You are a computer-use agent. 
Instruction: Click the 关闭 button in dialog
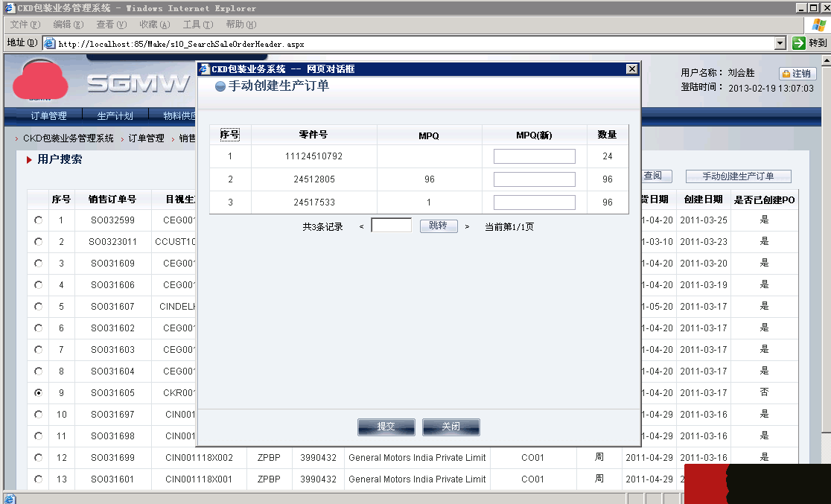(451, 427)
